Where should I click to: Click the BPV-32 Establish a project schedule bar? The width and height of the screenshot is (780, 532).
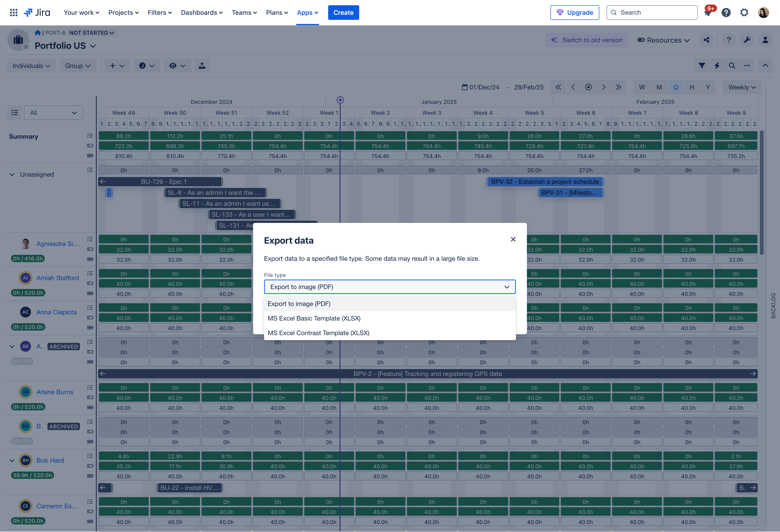[x=544, y=181]
